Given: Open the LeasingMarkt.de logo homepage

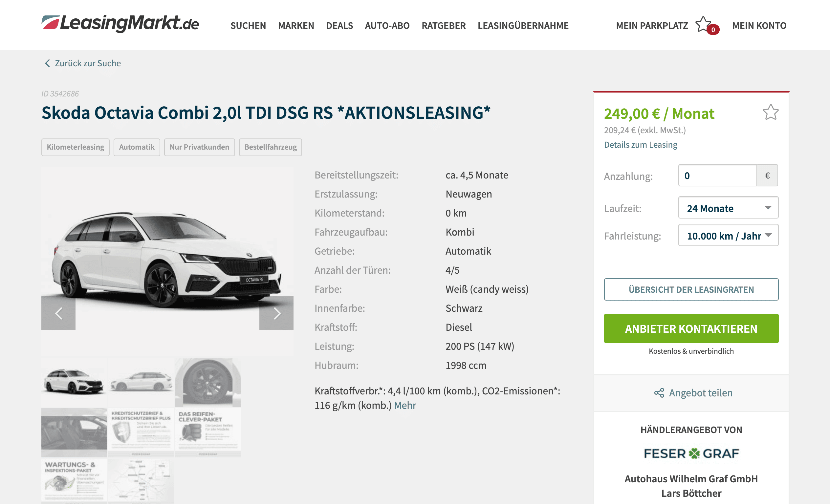Looking at the screenshot, I should [120, 24].
